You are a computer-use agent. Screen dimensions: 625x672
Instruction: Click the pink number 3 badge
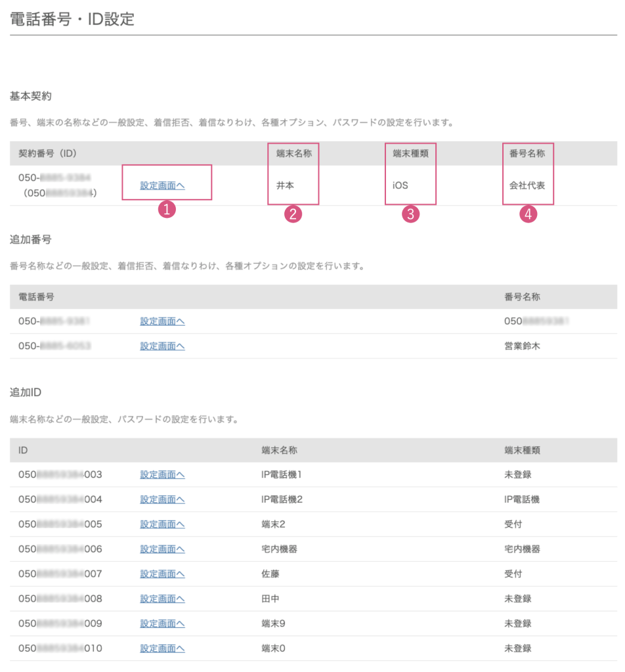pyautogui.click(x=411, y=214)
